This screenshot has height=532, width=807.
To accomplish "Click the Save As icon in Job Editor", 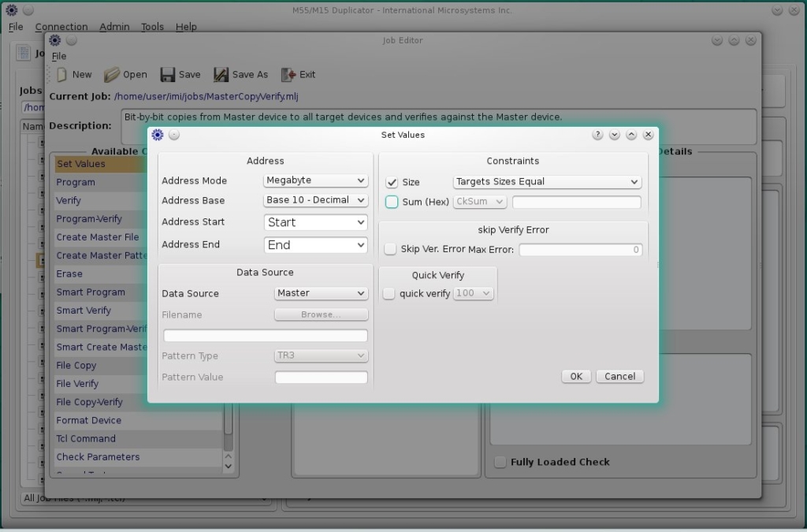I will tap(221, 75).
